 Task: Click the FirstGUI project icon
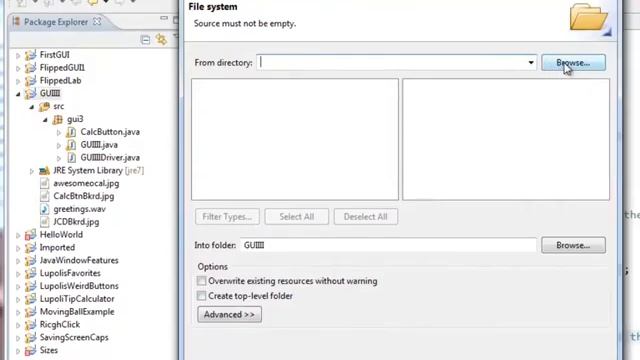point(31,55)
